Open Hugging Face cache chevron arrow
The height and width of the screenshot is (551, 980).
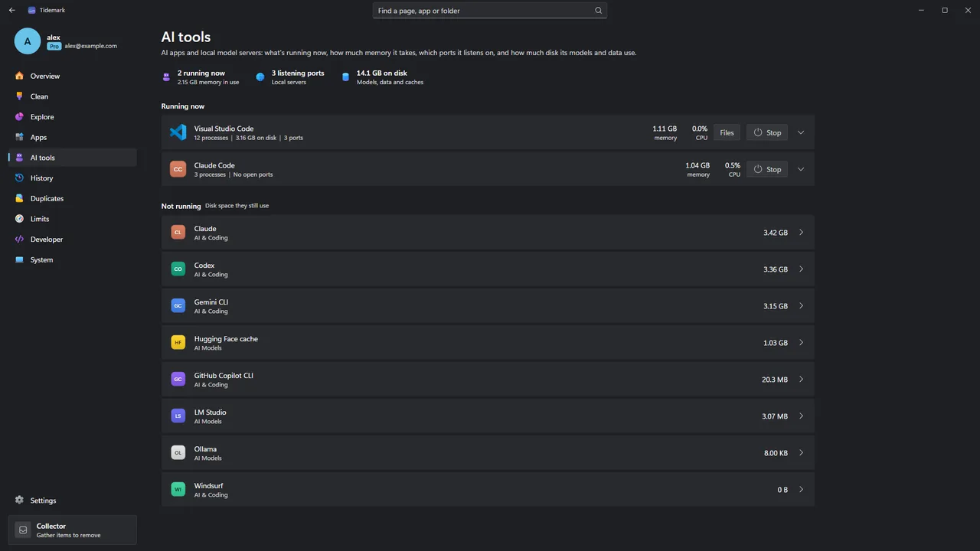(801, 343)
